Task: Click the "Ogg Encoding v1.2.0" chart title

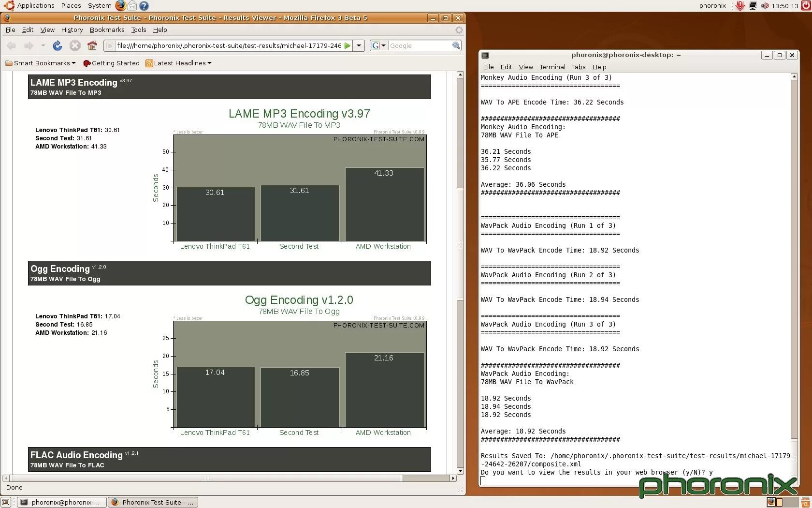Action: (299, 300)
